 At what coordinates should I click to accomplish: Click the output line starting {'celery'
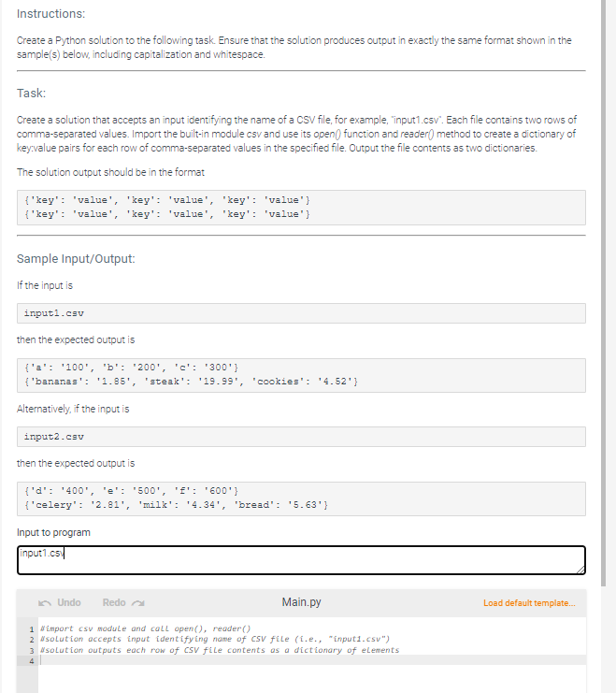pos(177,505)
